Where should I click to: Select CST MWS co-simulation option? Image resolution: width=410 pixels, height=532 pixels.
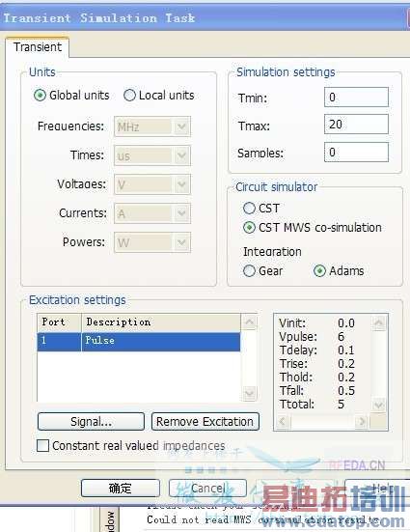pos(249,227)
